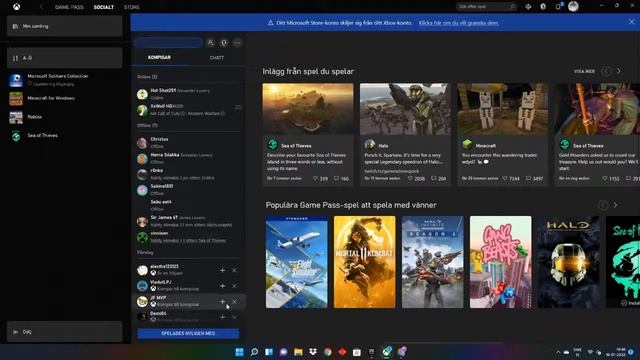Image resolution: width=640 pixels, height=360 pixels.
Task: Click the chat icon beside XxWolf HD
Action: click(238, 107)
